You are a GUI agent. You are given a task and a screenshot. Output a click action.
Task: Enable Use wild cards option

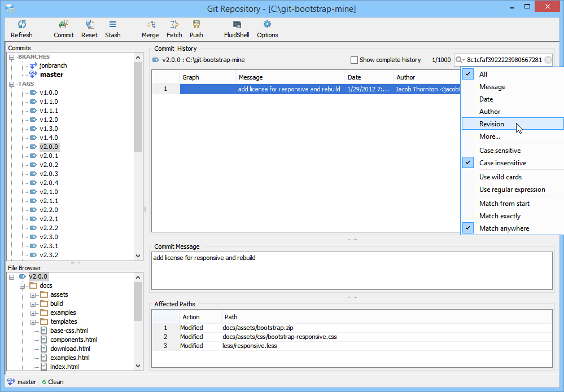point(512,177)
